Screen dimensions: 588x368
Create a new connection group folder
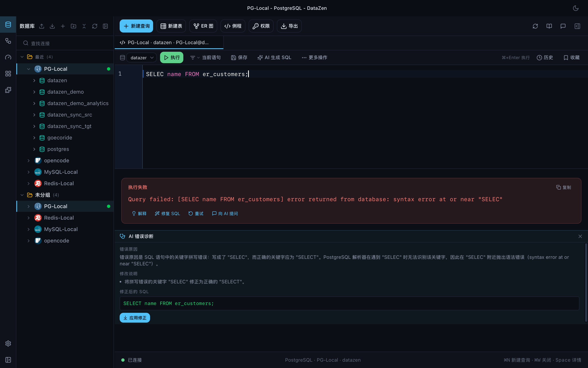(73, 26)
